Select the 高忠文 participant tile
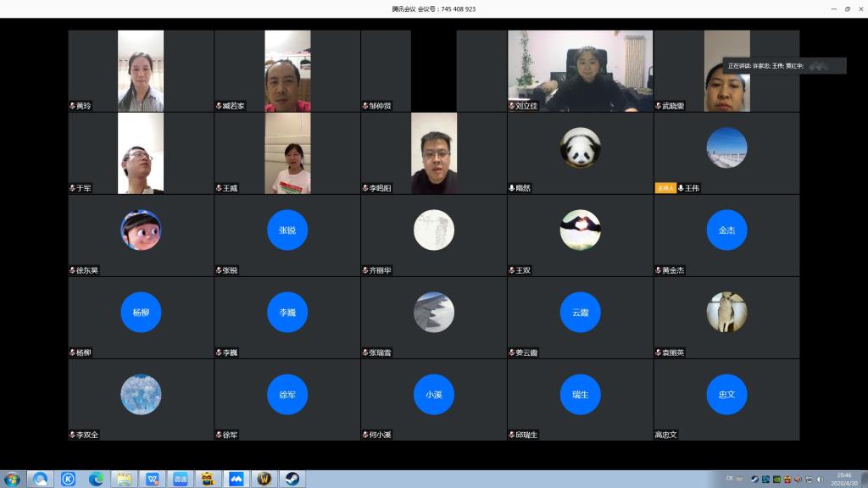The height and width of the screenshot is (488, 868). 726,399
